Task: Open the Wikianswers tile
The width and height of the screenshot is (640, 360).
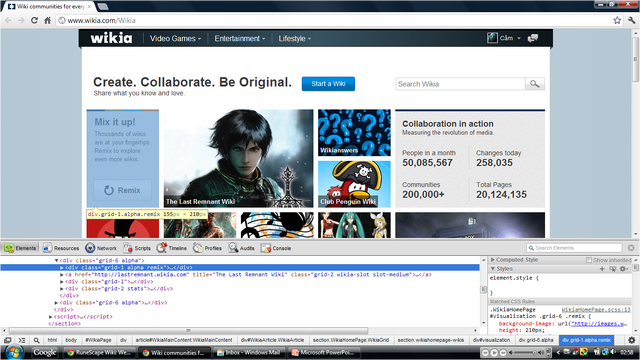Action: pos(354,133)
